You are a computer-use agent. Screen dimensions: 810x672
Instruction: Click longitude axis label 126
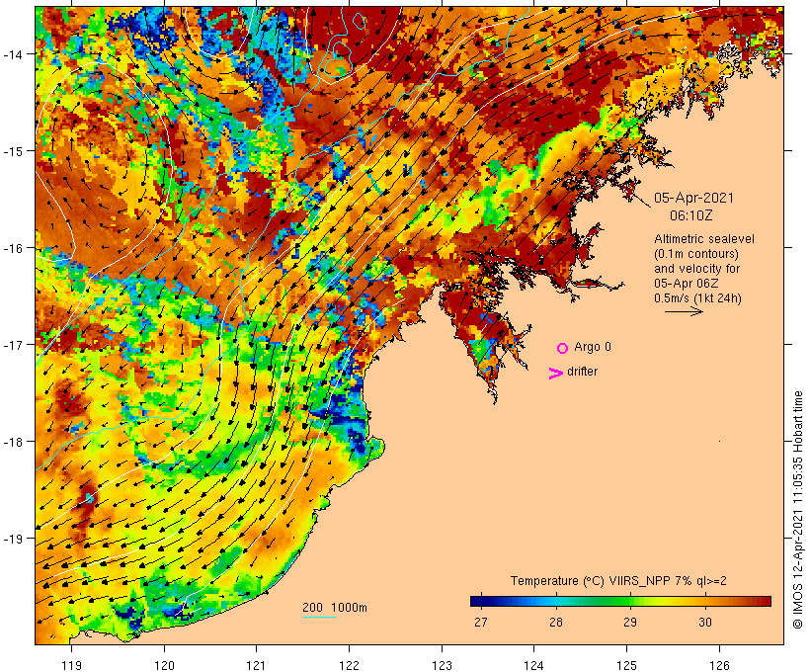tap(719, 665)
